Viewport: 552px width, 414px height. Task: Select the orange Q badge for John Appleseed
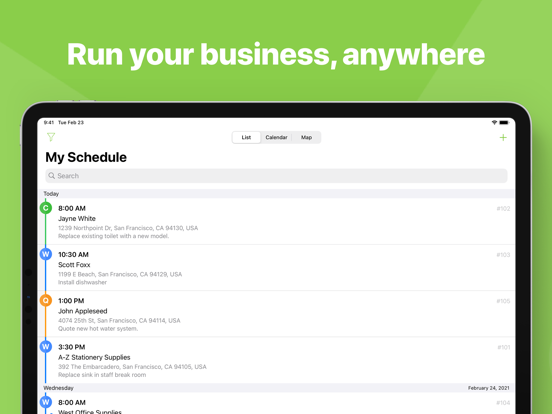tap(46, 301)
